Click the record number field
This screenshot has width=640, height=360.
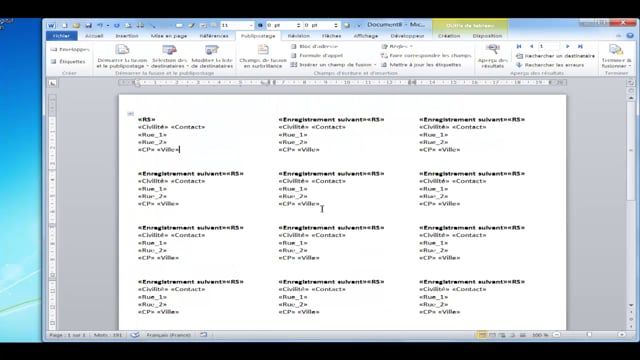(x=549, y=47)
